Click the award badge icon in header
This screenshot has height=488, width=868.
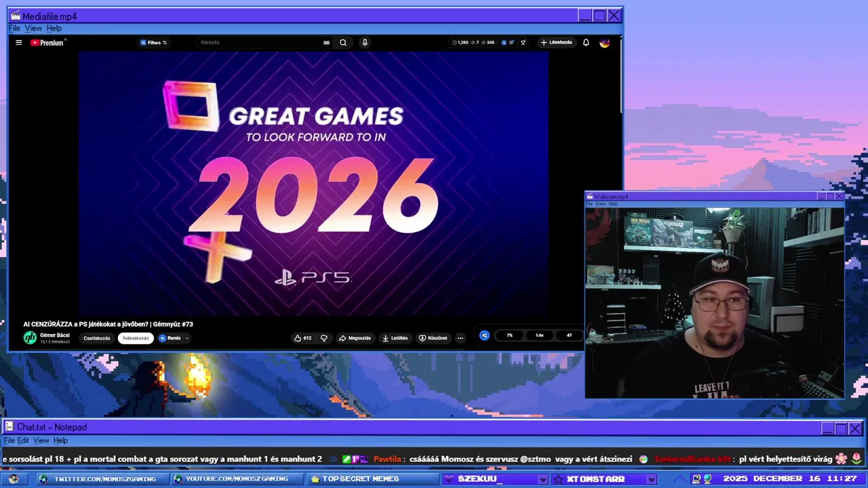523,42
